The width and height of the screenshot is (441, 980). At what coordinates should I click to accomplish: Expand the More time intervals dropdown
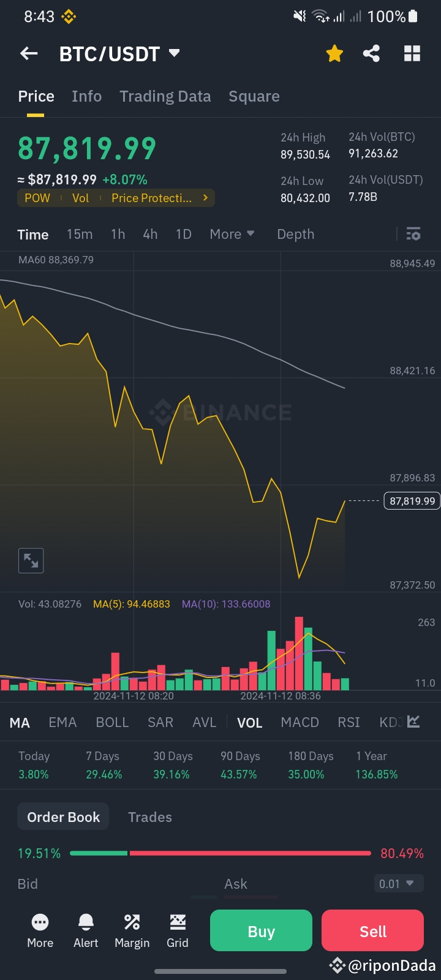(x=232, y=234)
